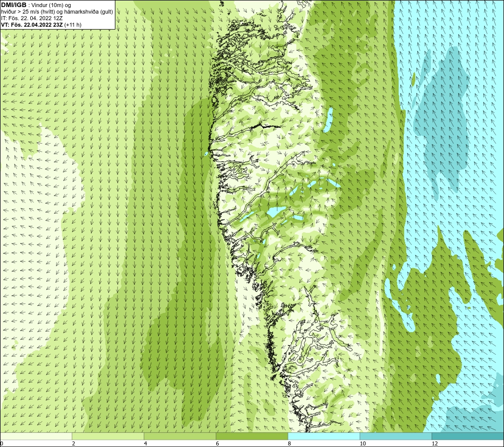Click the '4' tick label on the scale

(x=146, y=443)
